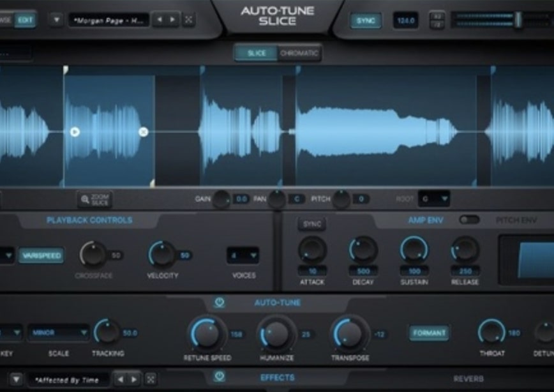The image size is (554, 392).
Task: Click the Zoom Slice button
Action: (94, 200)
